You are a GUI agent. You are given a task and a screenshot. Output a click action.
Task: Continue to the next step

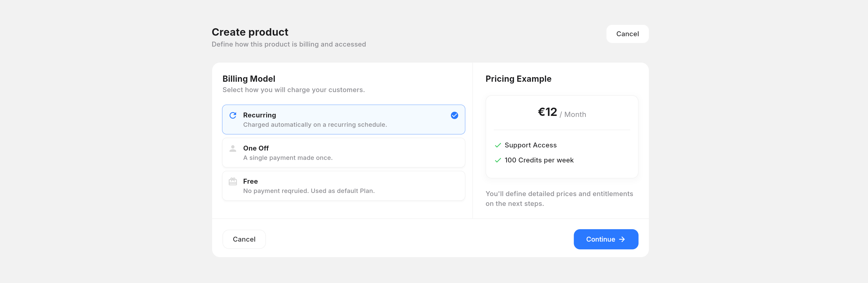coord(605,239)
